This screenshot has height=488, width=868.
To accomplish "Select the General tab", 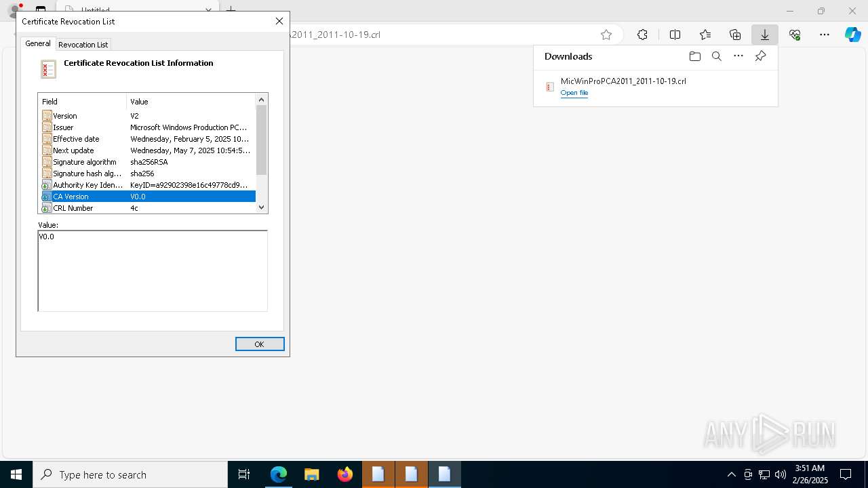I will (38, 43).
